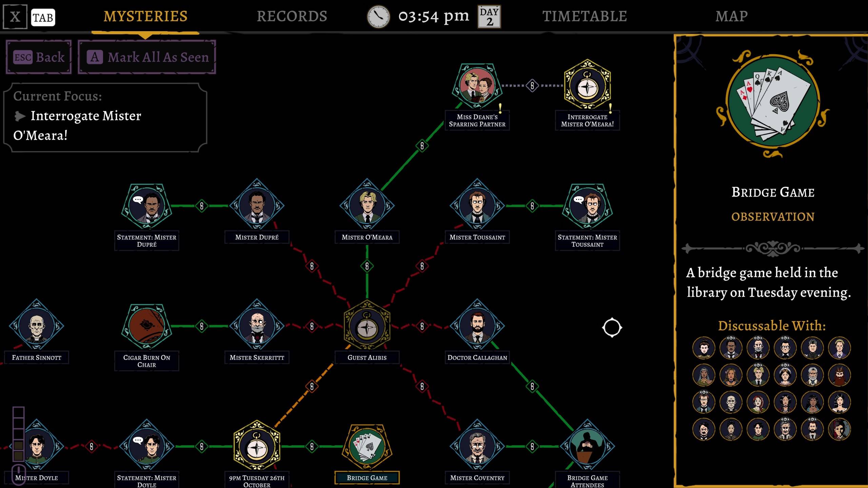Close the notebook with X button
Image resolution: width=868 pixels, height=488 pixels.
coord(15,17)
